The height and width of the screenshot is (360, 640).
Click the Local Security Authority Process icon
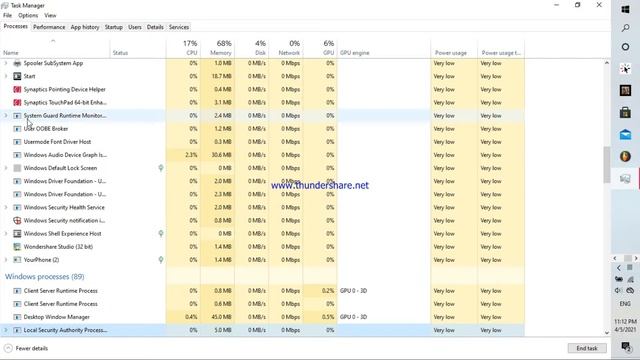pos(17,330)
